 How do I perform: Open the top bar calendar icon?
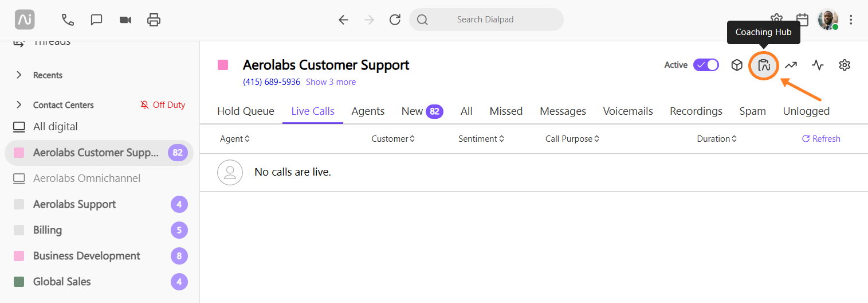803,20
